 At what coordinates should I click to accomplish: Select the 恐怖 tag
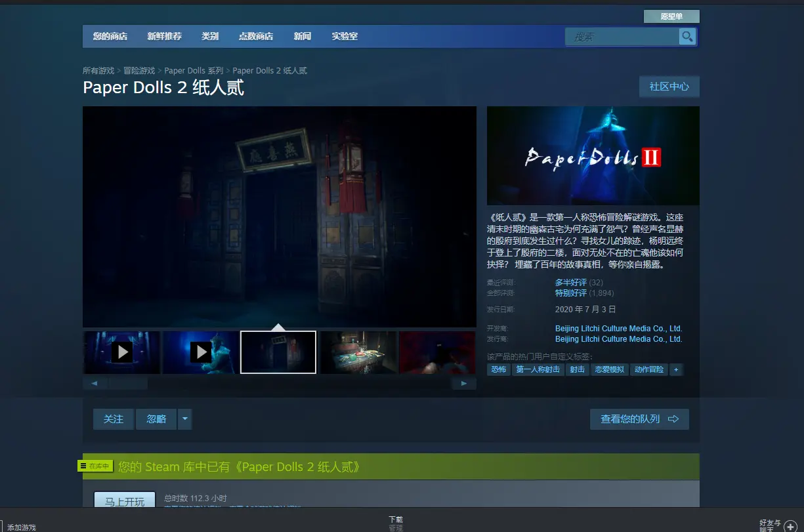click(x=499, y=370)
